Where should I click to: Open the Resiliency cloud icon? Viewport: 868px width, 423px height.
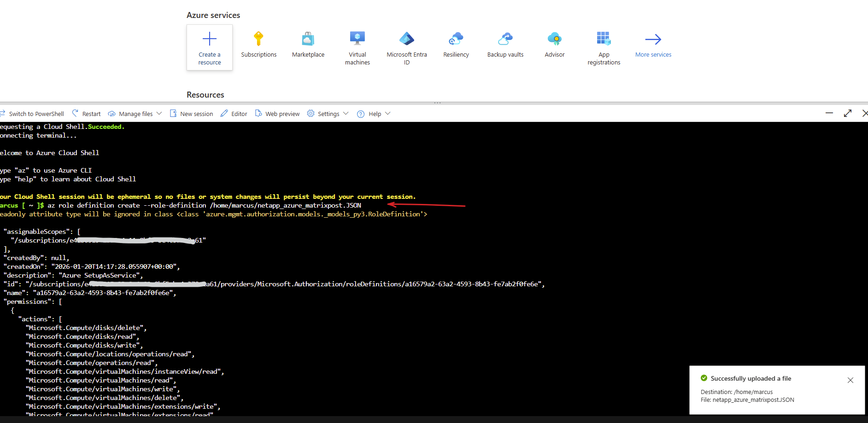[456, 39]
